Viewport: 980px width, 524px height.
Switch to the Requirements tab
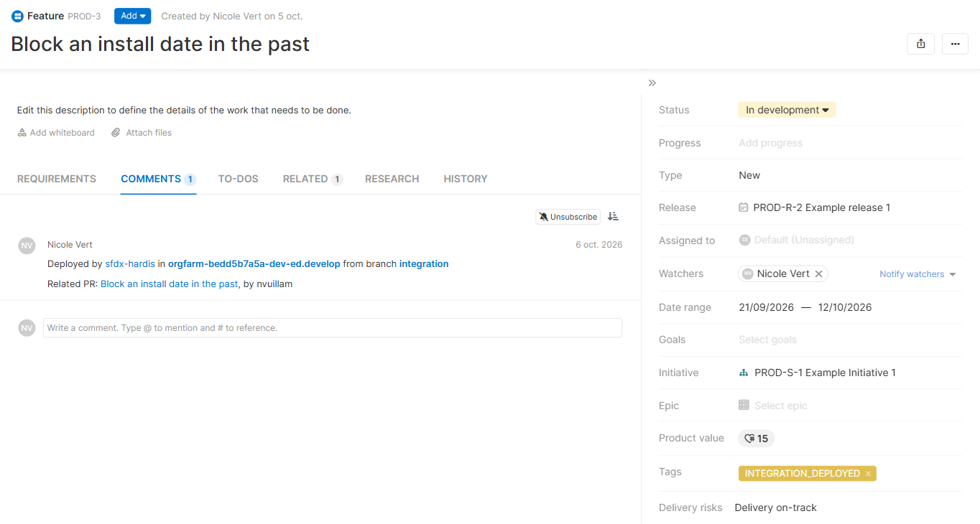(x=57, y=179)
